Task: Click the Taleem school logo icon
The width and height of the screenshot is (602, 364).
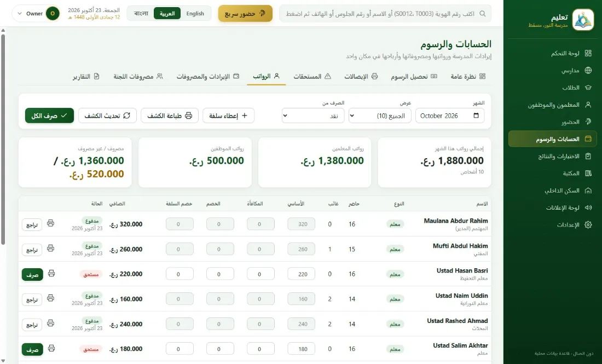Action: coord(583,20)
